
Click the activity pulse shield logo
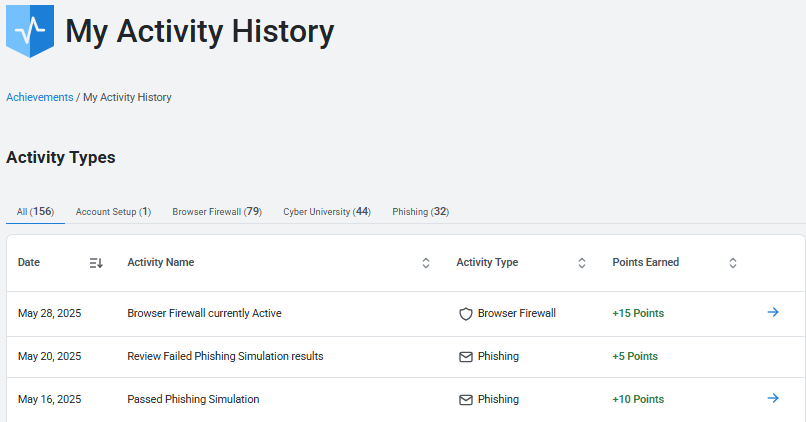[30, 31]
